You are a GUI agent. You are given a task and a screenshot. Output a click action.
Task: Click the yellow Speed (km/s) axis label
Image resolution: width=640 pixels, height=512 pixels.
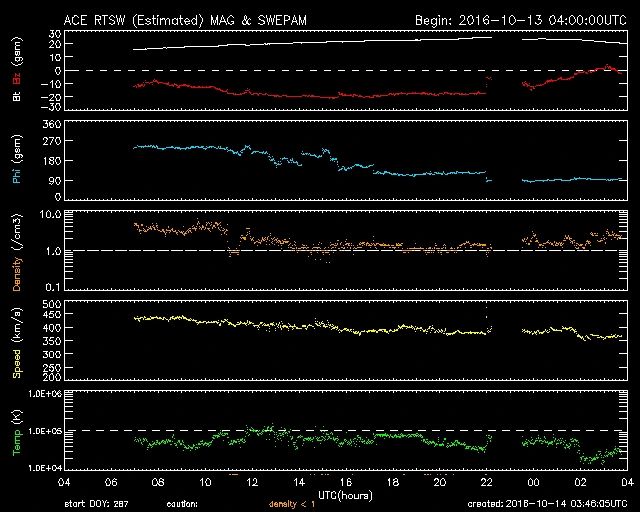(x=16, y=340)
